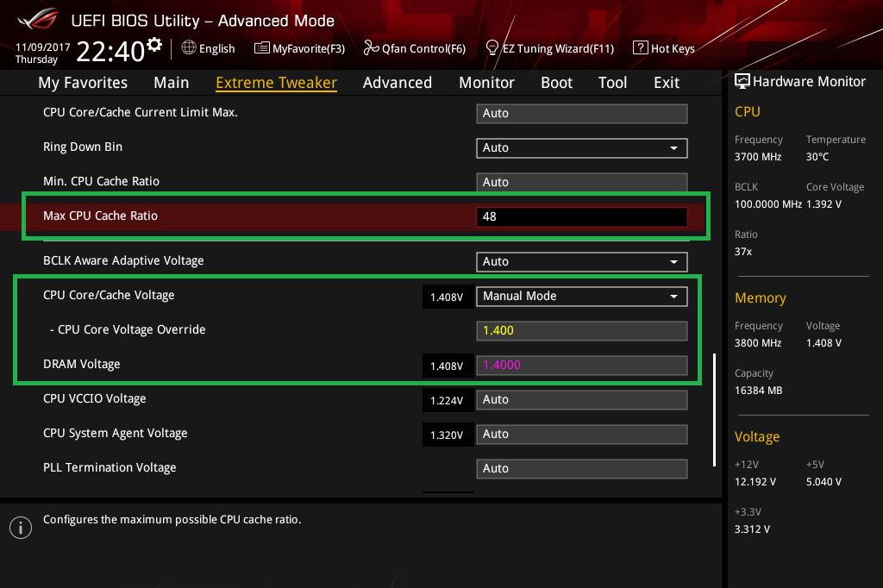Click the 1.392 V Core Voltage value
This screenshot has height=588, width=883.
pyautogui.click(x=824, y=204)
